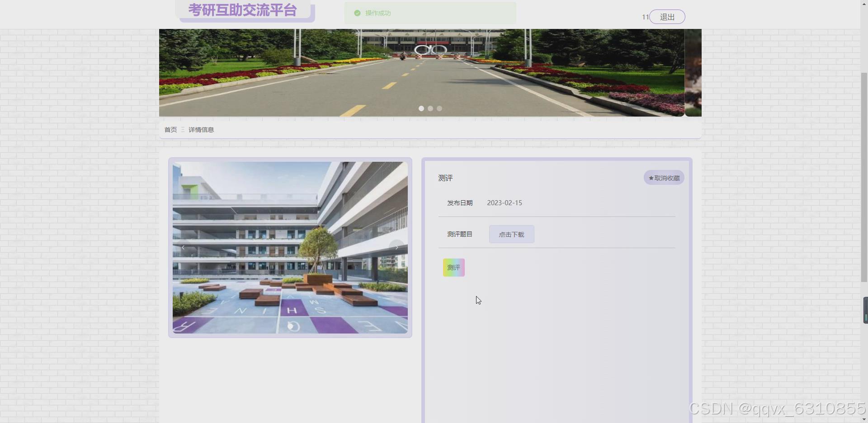
Task: Select first banner carousel dot
Action: (x=421, y=108)
